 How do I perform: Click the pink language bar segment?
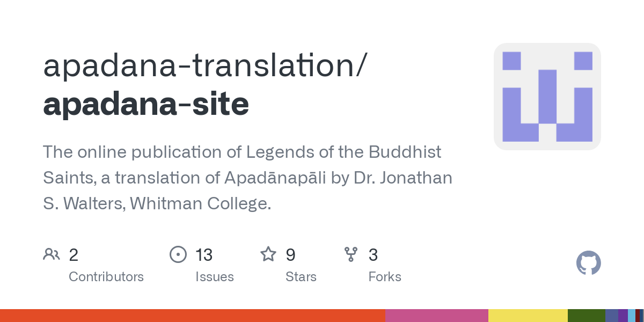[x=437, y=316]
